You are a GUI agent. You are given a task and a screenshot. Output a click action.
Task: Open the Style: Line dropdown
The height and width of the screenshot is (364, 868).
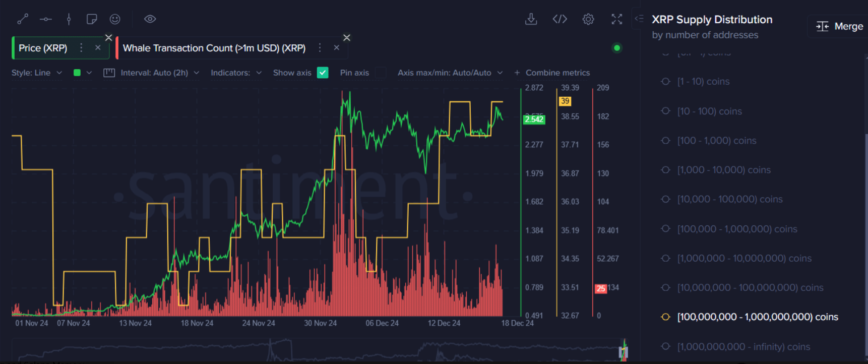[37, 73]
